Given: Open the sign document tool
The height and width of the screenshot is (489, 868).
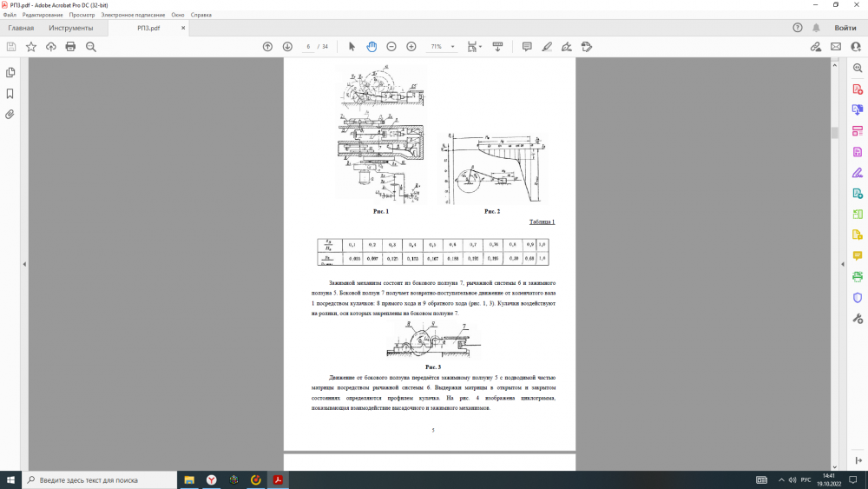Looking at the screenshot, I should click(567, 47).
